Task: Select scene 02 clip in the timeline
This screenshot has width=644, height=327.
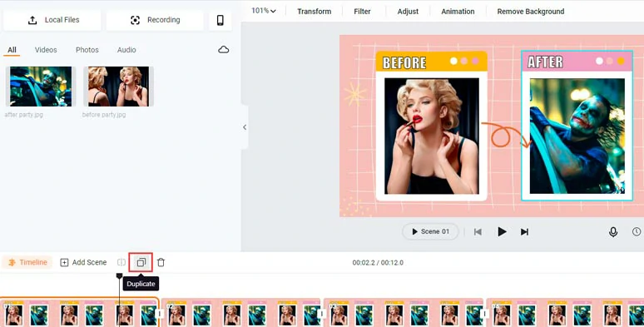Action: [x=241, y=313]
